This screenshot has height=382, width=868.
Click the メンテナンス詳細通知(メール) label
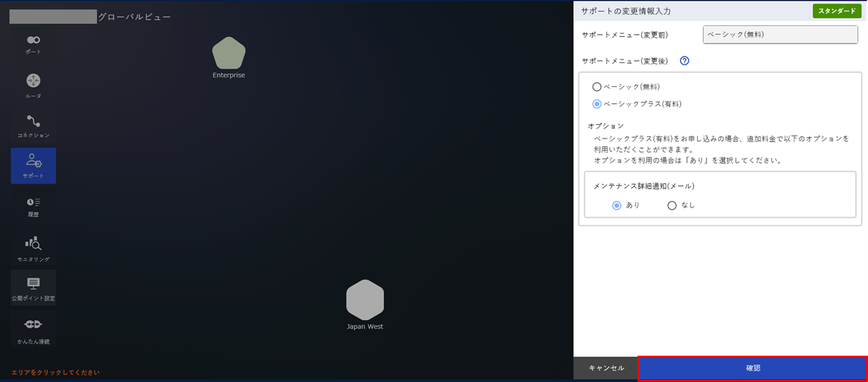[x=644, y=185]
